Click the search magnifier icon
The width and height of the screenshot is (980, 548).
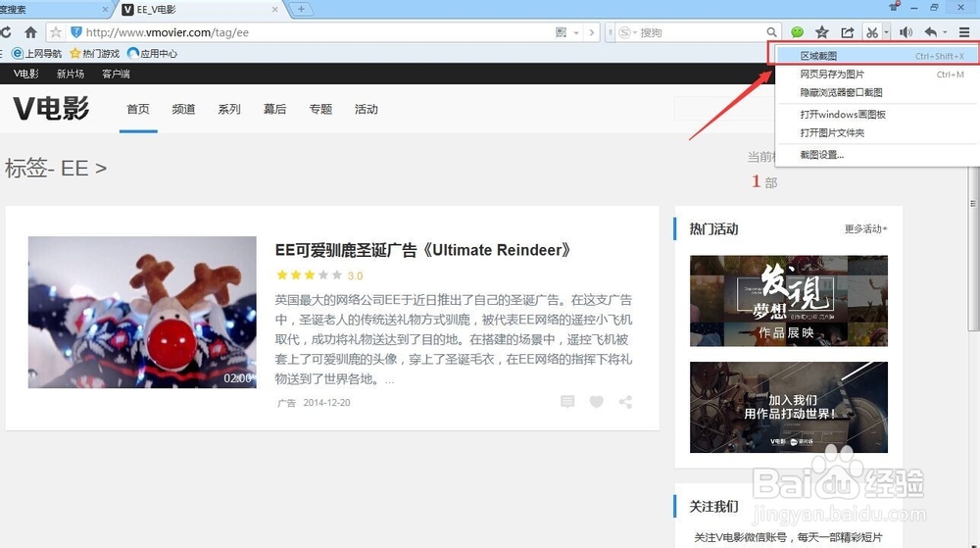click(771, 32)
